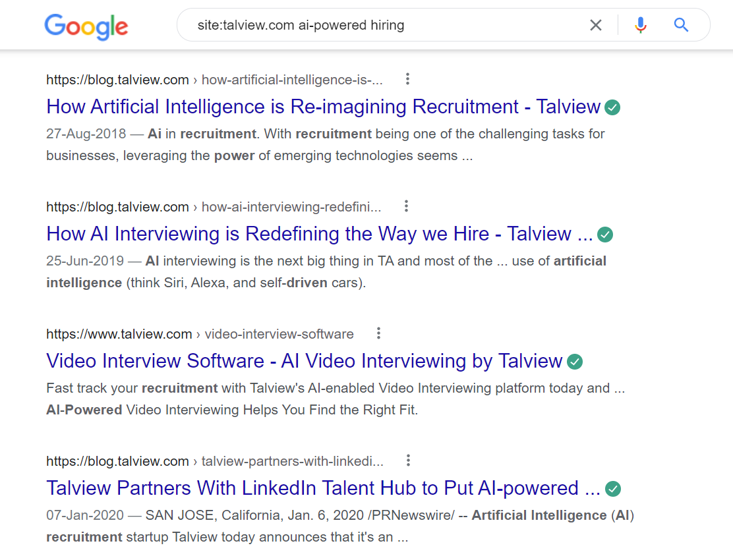
Task: Click the verified checkmark beside the Video Interview Software result
Action: click(x=575, y=362)
